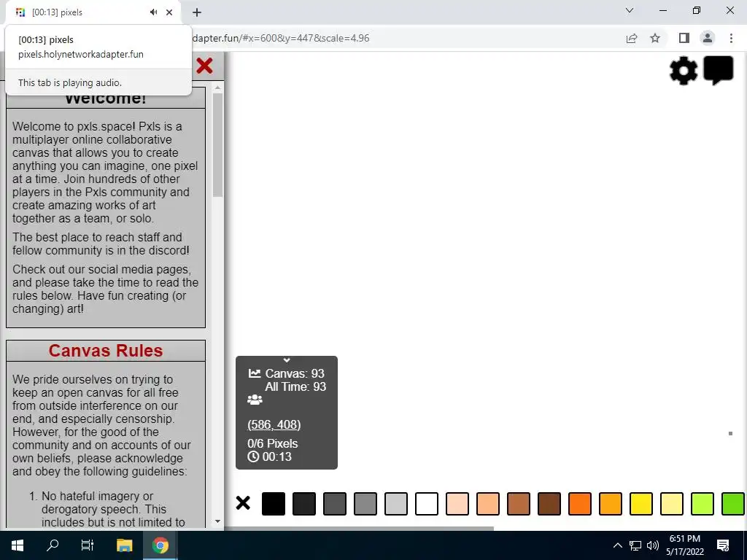Select the orange color swatch
747x560 pixels.
(580, 504)
